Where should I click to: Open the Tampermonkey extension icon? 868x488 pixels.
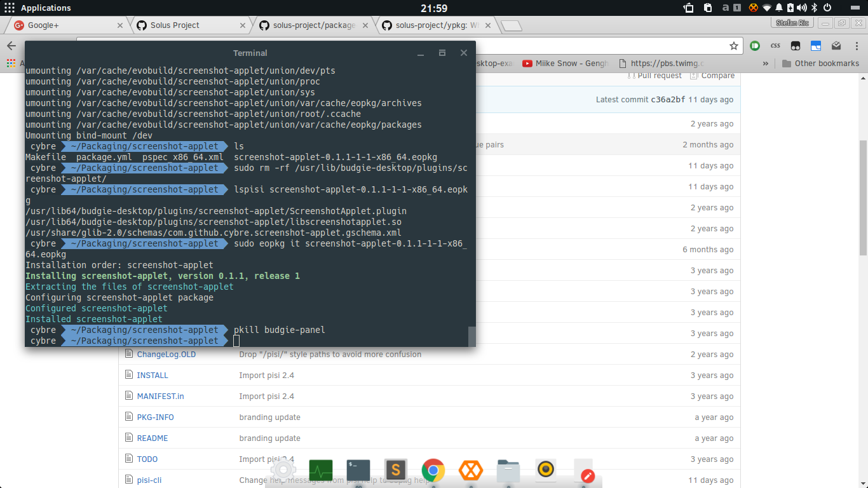click(x=795, y=46)
